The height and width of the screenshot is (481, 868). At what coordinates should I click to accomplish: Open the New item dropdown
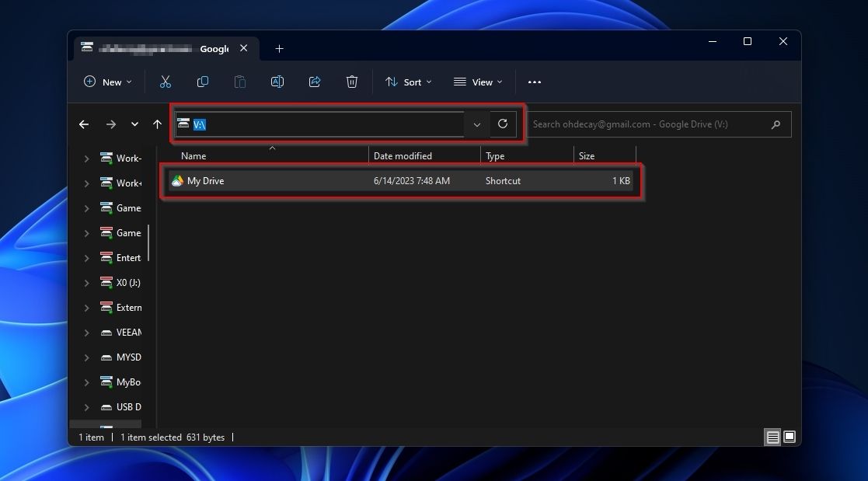pyautogui.click(x=108, y=82)
